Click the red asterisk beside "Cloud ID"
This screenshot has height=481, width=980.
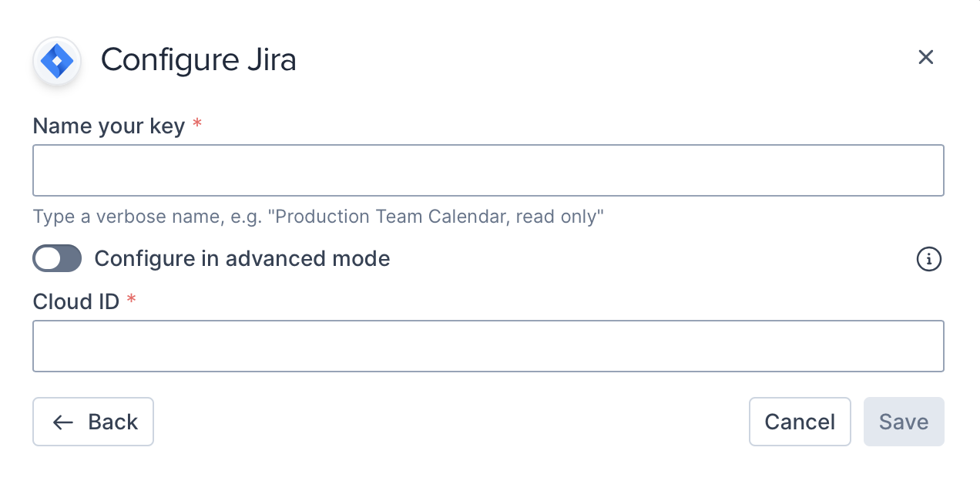(x=131, y=300)
